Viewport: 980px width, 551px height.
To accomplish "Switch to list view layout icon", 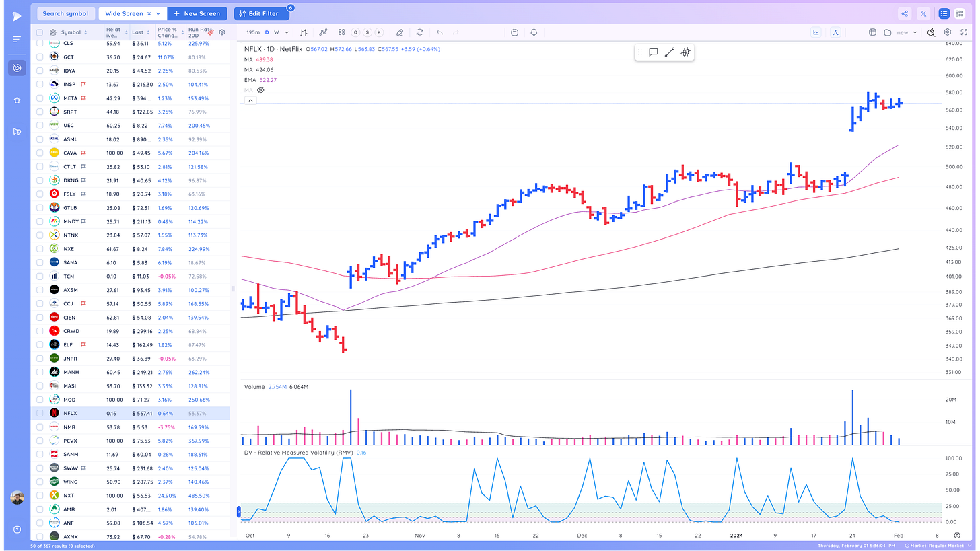I will [944, 13].
